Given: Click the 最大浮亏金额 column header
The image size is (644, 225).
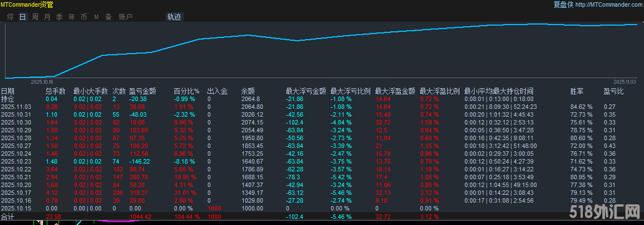Looking at the screenshot, I should (306, 91).
